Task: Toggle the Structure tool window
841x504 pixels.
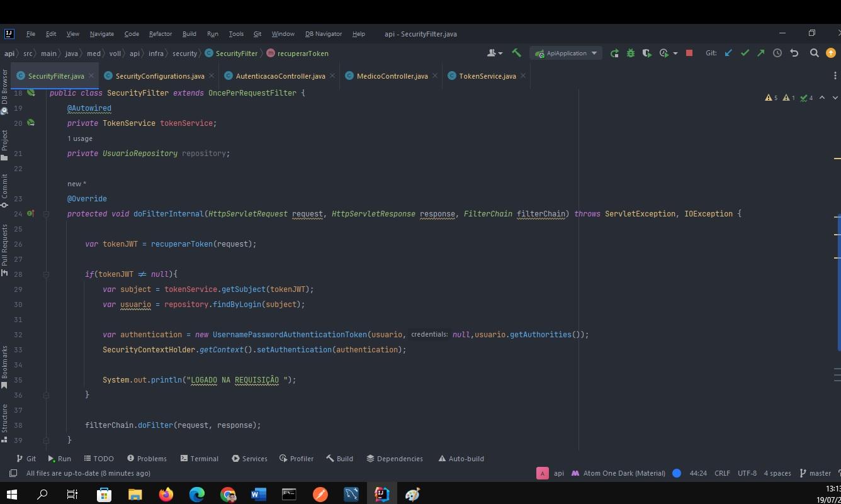Action: pos(4,423)
